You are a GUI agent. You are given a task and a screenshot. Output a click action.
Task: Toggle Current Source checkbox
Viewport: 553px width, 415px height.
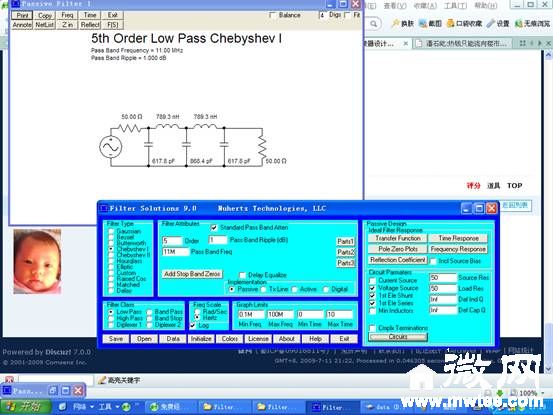click(x=372, y=281)
